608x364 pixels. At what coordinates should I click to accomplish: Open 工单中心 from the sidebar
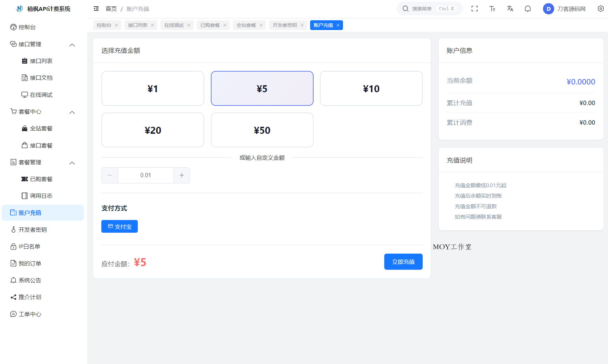(x=30, y=314)
